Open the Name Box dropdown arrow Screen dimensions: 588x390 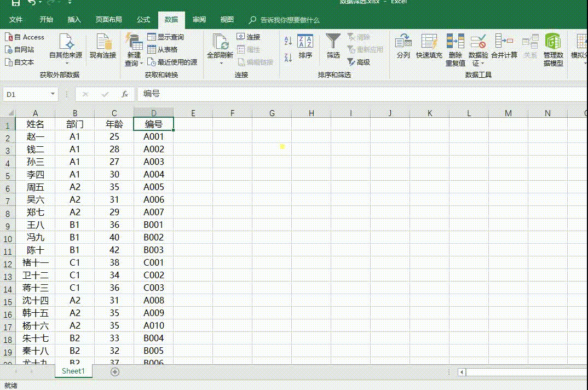click(x=53, y=94)
